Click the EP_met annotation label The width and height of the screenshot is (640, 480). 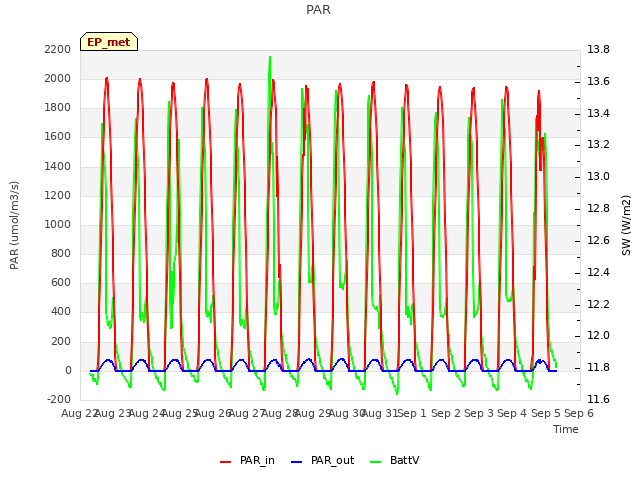pos(109,42)
